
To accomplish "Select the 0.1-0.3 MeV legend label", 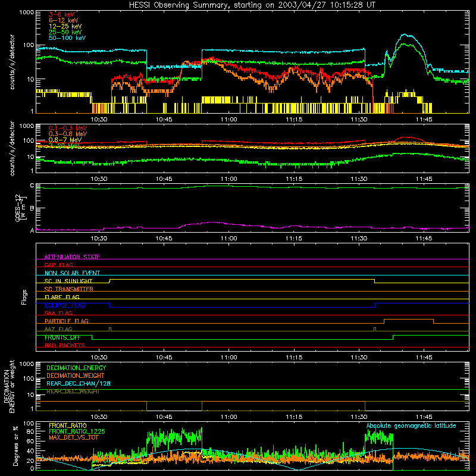I will pos(68,128).
